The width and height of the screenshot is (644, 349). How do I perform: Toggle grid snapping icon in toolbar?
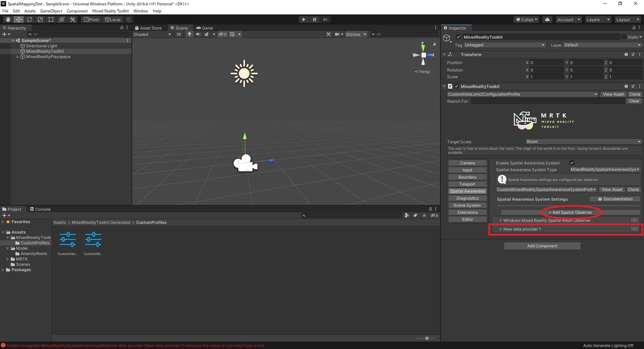click(x=129, y=19)
